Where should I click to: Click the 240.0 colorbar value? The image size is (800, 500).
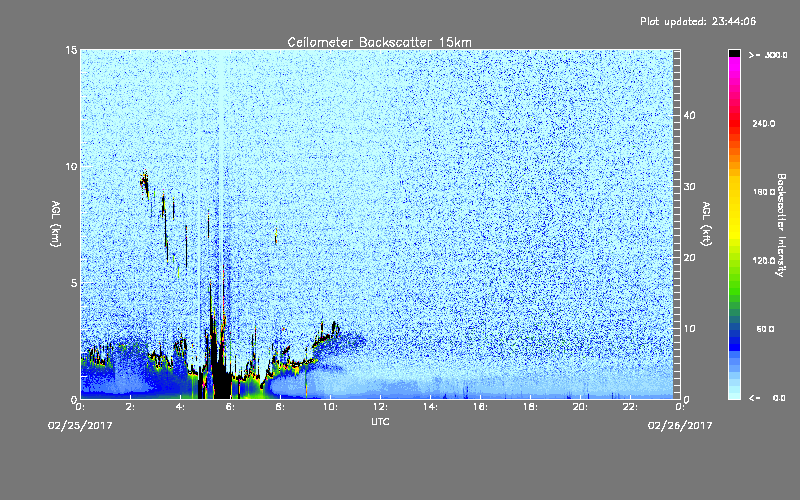click(764, 123)
